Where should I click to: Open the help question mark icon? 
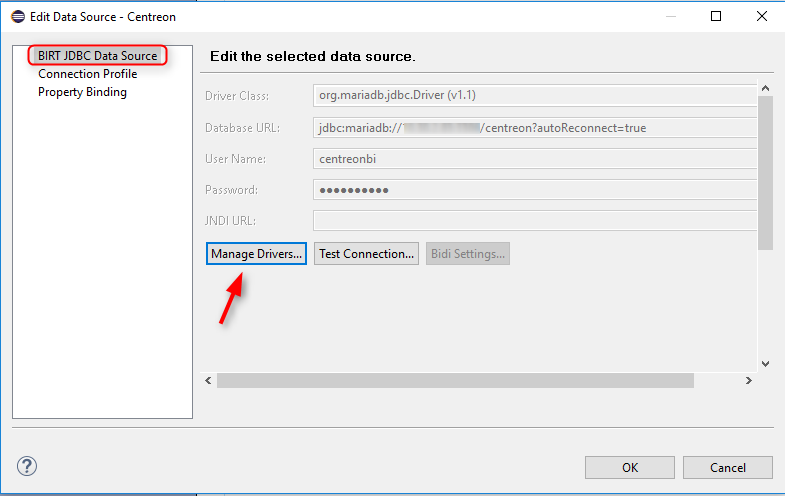click(28, 466)
